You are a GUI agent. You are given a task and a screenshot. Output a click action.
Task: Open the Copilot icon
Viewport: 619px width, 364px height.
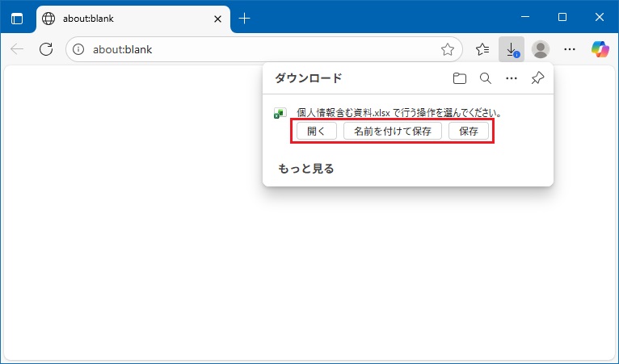[600, 49]
